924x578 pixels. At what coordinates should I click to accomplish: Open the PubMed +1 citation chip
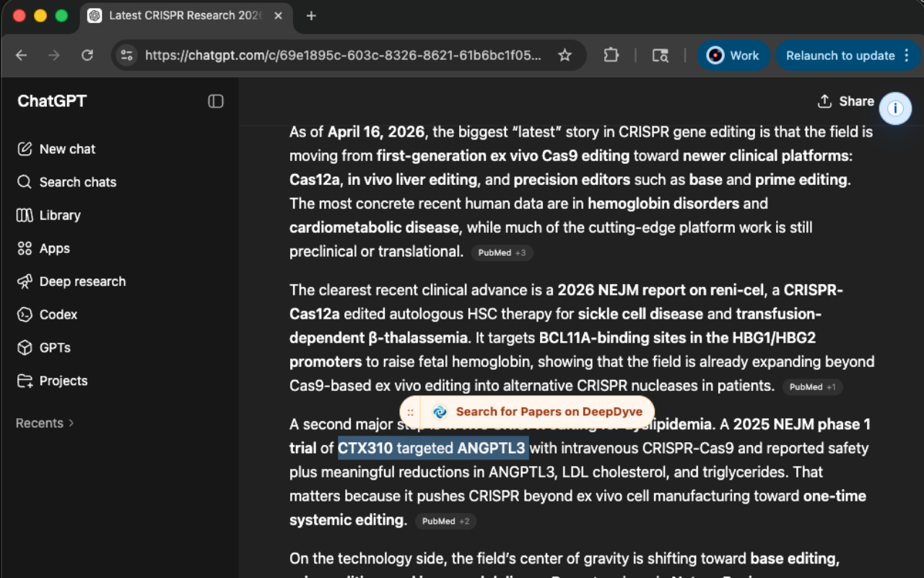click(812, 387)
